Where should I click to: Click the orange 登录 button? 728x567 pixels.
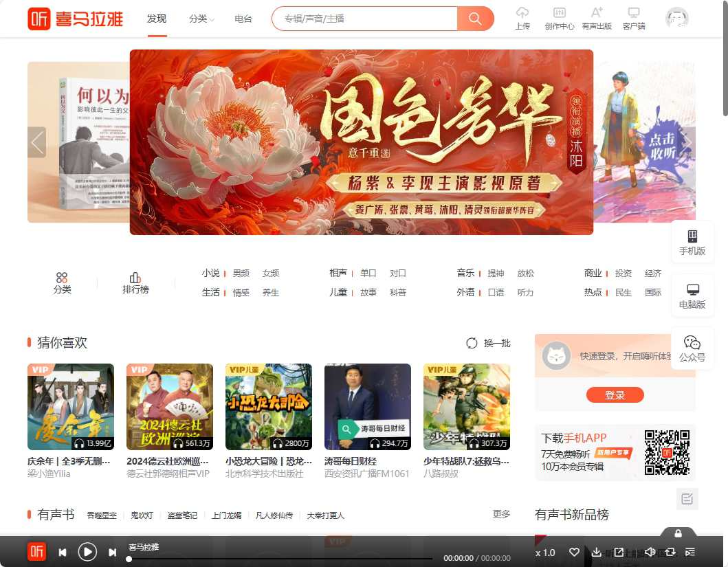615,395
